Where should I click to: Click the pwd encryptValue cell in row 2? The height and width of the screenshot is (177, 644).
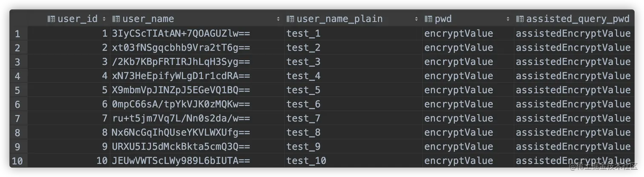[x=459, y=48]
